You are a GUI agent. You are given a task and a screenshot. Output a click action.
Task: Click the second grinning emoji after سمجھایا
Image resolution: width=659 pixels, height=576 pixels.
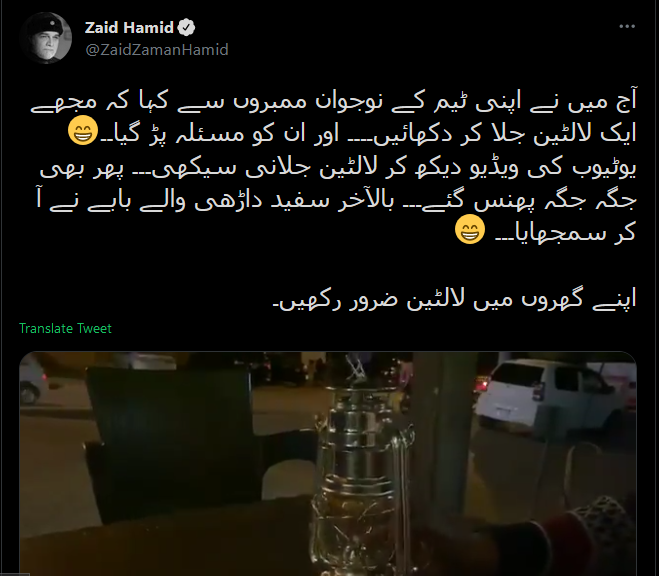(470, 229)
